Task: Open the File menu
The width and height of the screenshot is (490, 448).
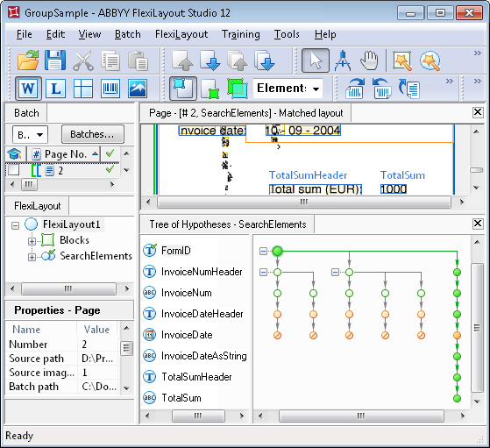Action: coord(24,34)
